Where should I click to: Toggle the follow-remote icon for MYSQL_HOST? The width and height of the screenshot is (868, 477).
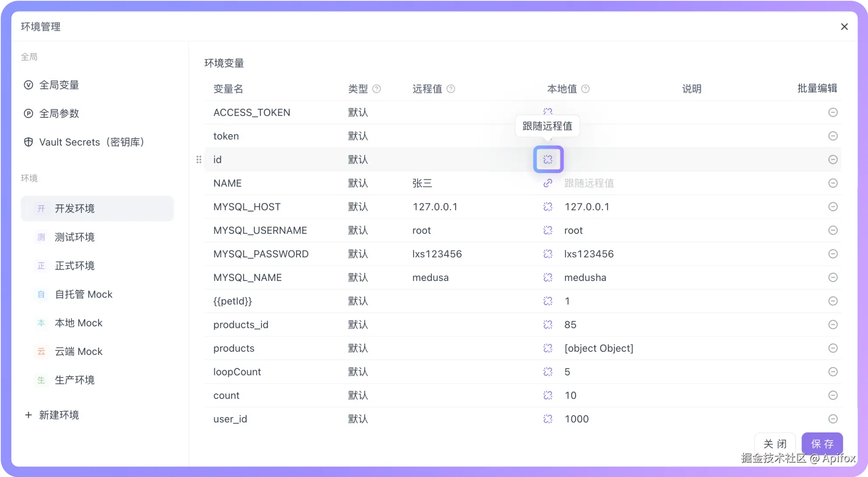pyautogui.click(x=547, y=207)
